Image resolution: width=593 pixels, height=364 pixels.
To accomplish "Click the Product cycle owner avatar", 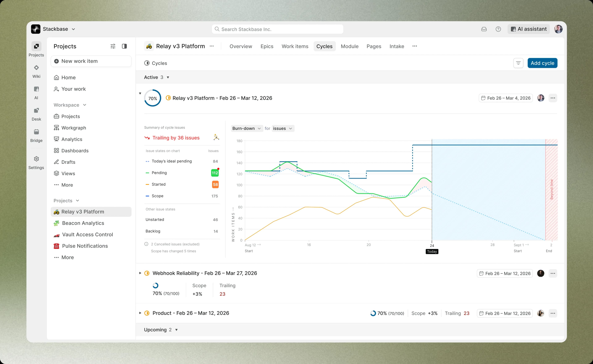I will (541, 313).
